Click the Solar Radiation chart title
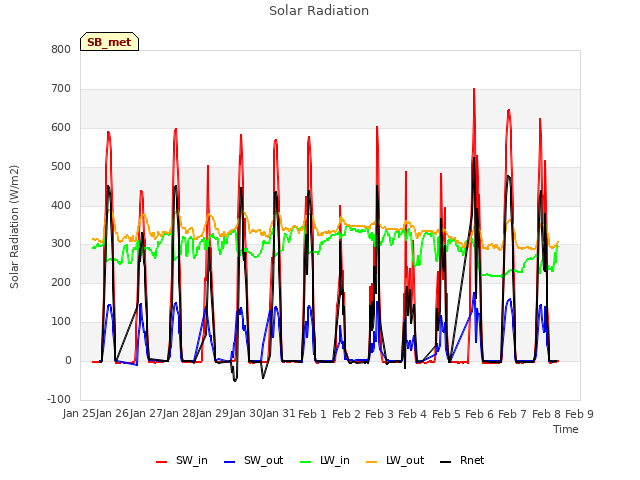The image size is (640, 480). click(x=319, y=11)
